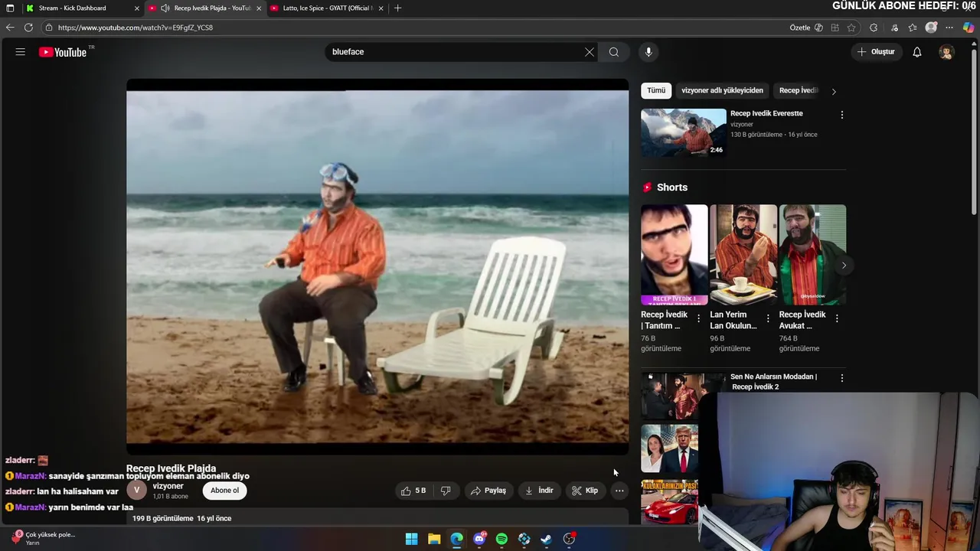The width and height of the screenshot is (980, 551).
Task: Mute the Recep İvedik Plajda tab speaker
Action: tap(165, 8)
